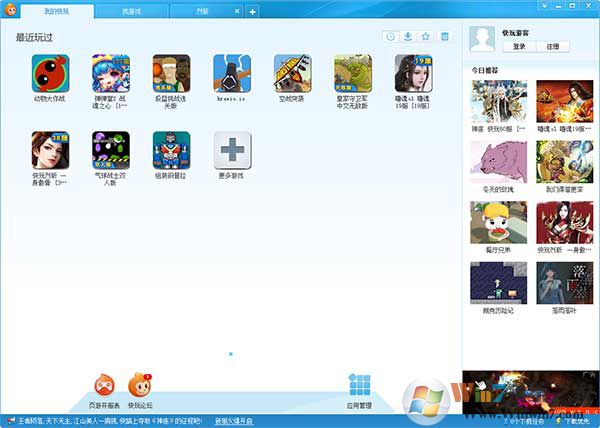
Task: Open the 快玩论坛 forum icon
Action: [x=140, y=384]
